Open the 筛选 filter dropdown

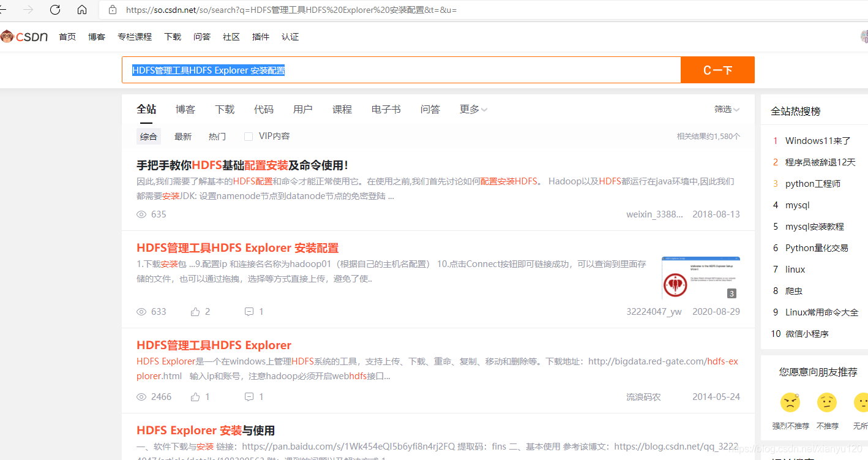coord(727,109)
